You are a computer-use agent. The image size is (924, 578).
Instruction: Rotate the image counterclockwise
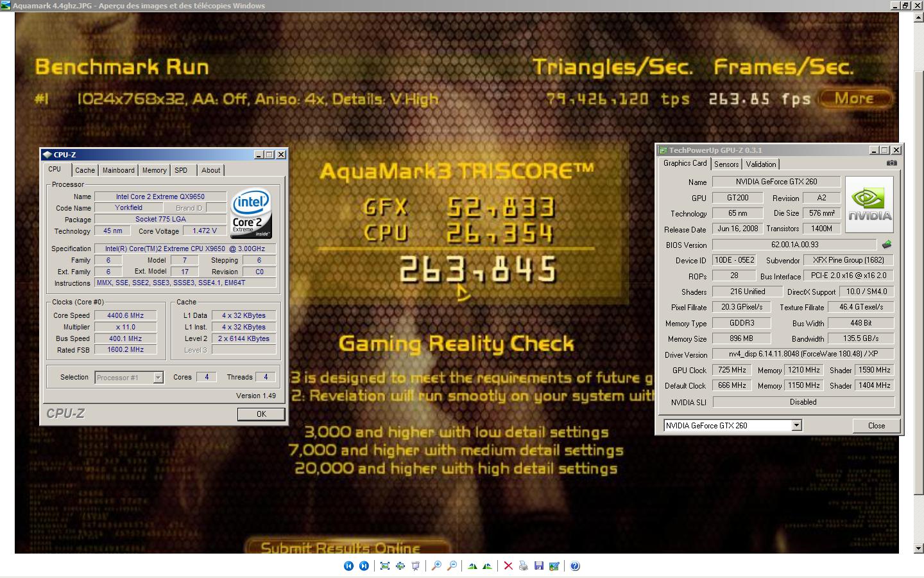point(488,566)
